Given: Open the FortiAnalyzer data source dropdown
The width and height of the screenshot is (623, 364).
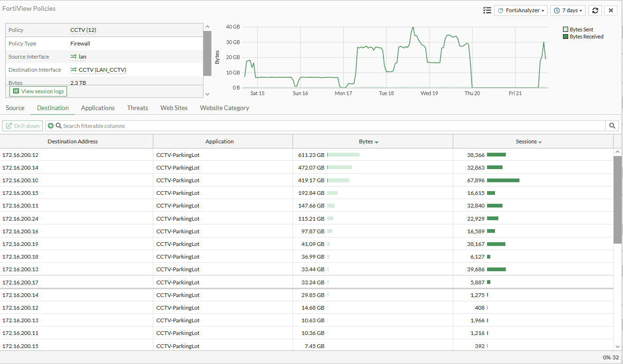Looking at the screenshot, I should (521, 10).
